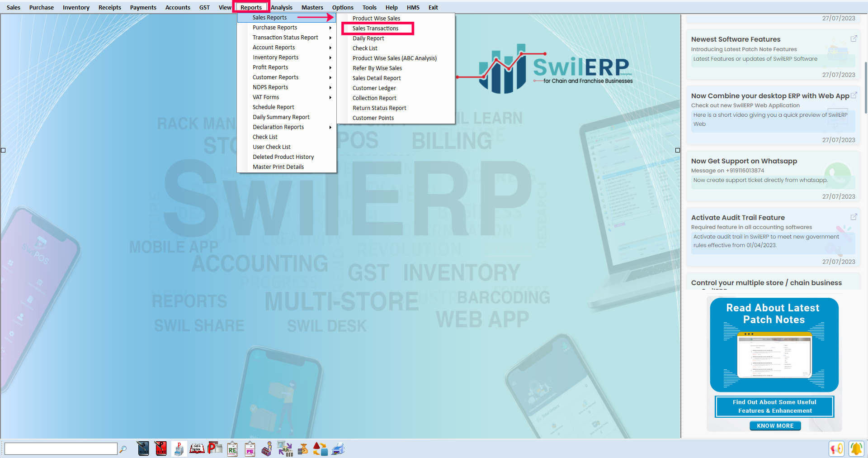868x458 pixels.
Task: Click the notification bell icon at bottom right
Action: click(856, 448)
